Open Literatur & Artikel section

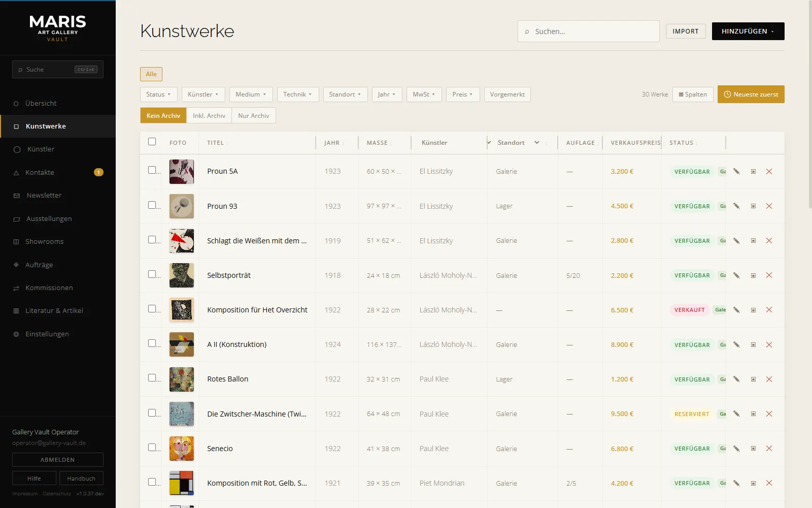58,311
